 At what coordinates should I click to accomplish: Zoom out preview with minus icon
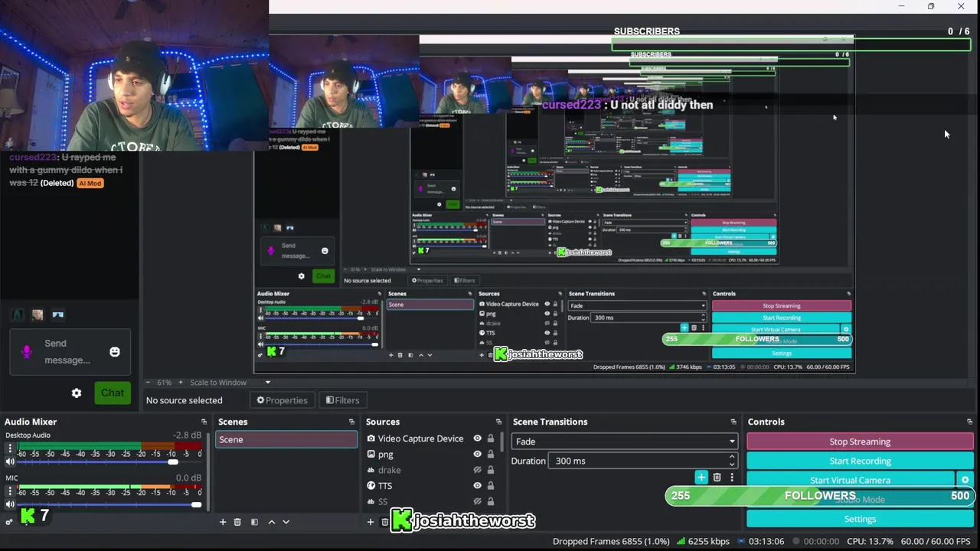pos(149,382)
